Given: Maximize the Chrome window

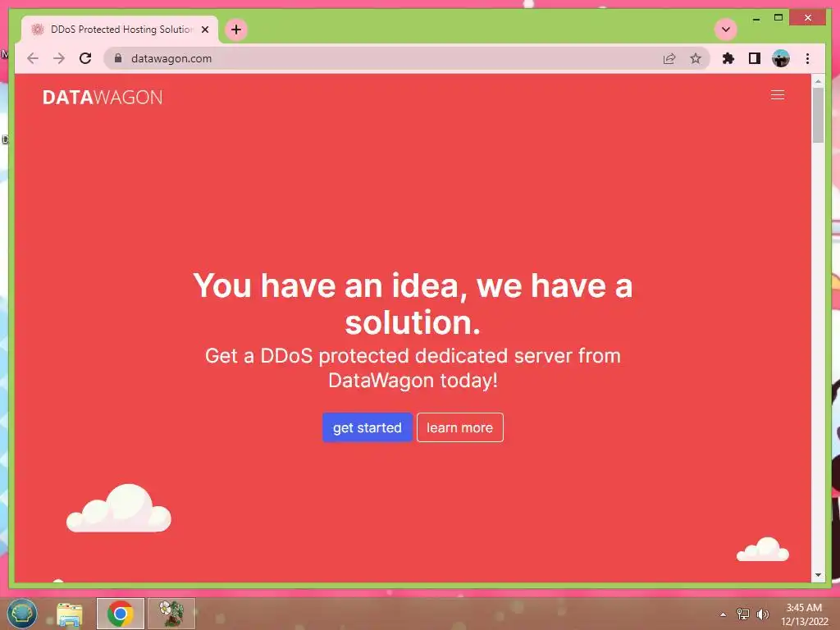Looking at the screenshot, I should 778,18.
